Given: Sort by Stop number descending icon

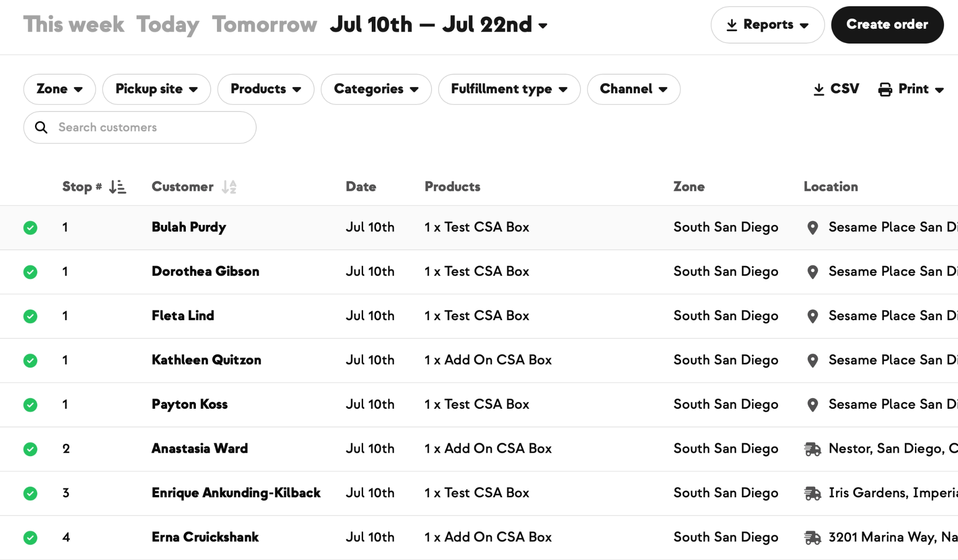Looking at the screenshot, I should 117,187.
